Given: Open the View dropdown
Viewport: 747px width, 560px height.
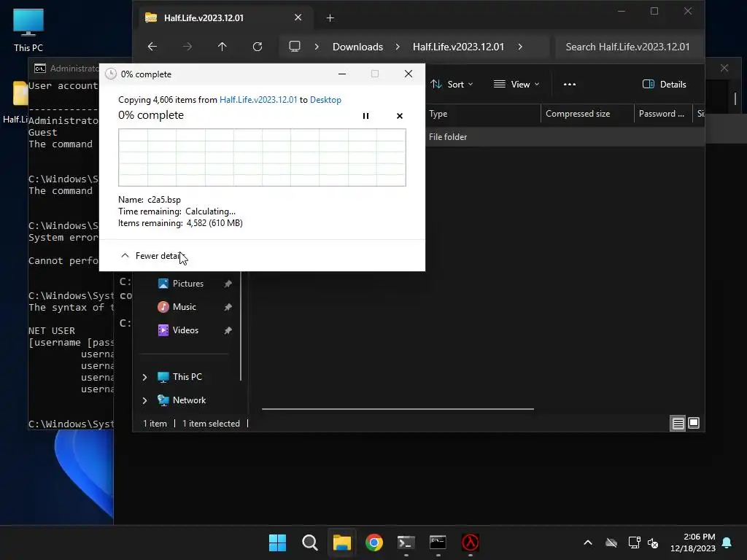Looking at the screenshot, I should [x=516, y=85].
